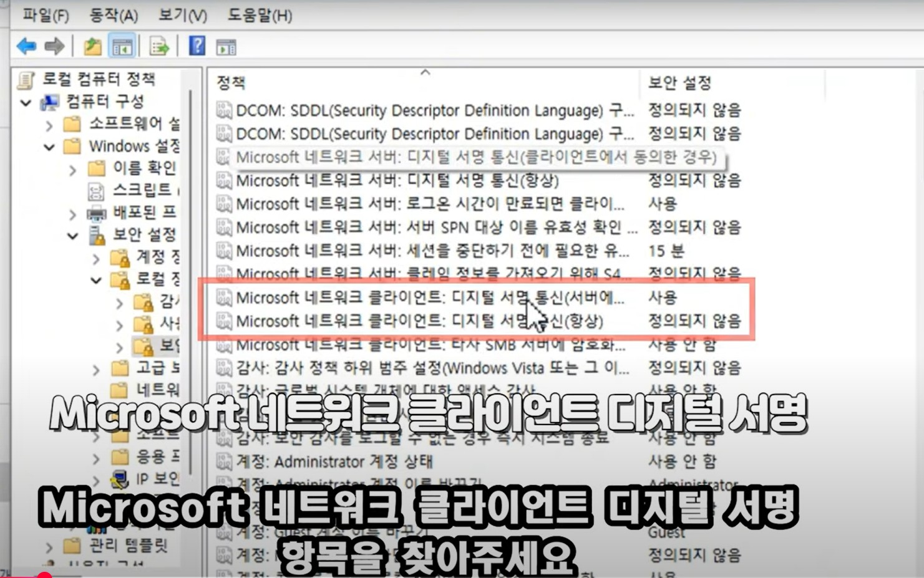Select the 소프트웨어 설 tree label
The width and height of the screenshot is (924, 578).
[134, 124]
